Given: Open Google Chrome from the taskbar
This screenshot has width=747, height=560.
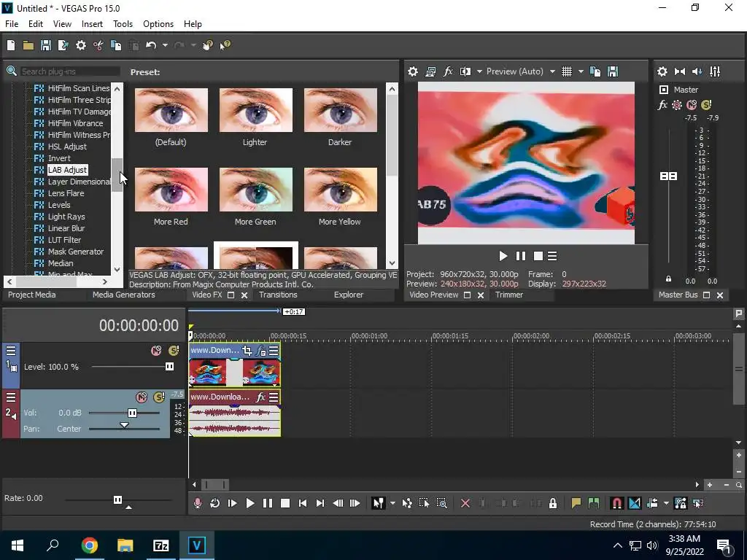Looking at the screenshot, I should click(x=89, y=545).
